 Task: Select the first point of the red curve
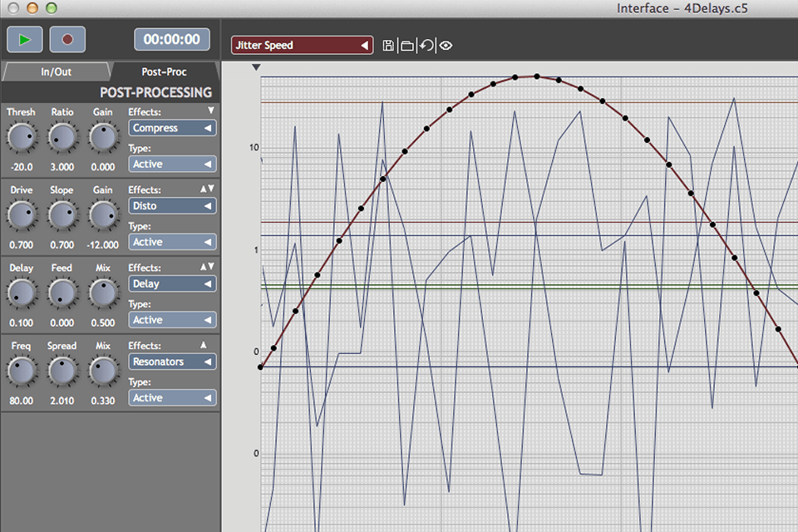point(260,367)
